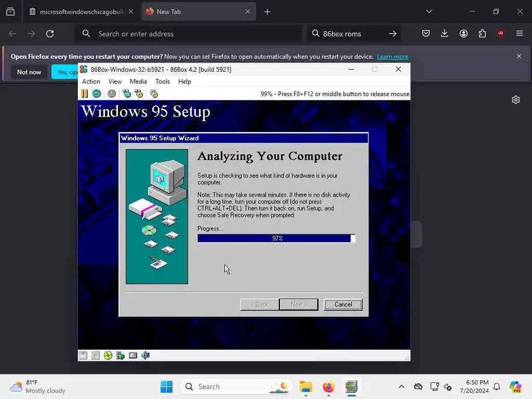Reload the current Firefox page
The image size is (532, 399).
(x=50, y=34)
